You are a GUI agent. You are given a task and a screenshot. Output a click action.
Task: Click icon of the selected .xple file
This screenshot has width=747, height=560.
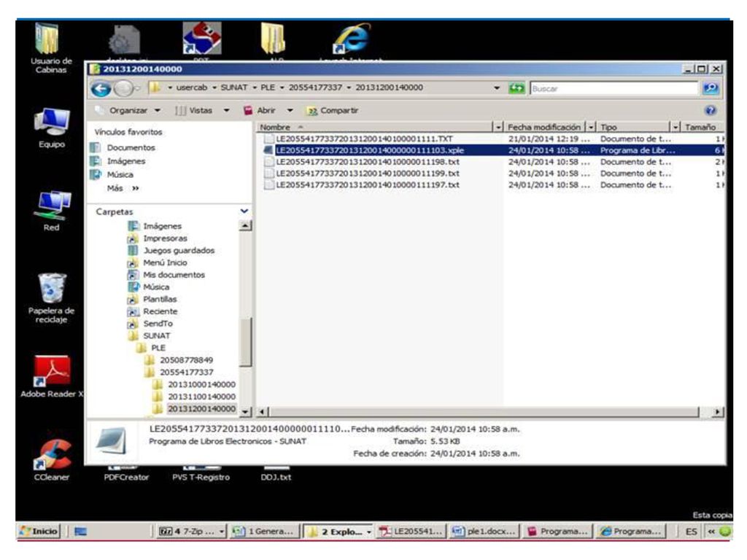tap(268, 150)
